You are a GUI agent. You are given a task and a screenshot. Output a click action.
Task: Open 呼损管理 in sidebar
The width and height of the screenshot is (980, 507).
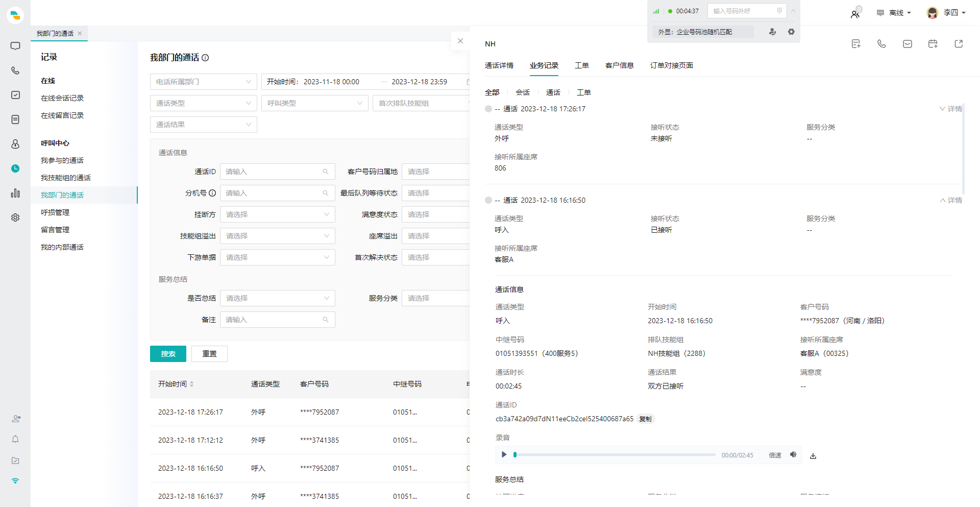pos(55,212)
